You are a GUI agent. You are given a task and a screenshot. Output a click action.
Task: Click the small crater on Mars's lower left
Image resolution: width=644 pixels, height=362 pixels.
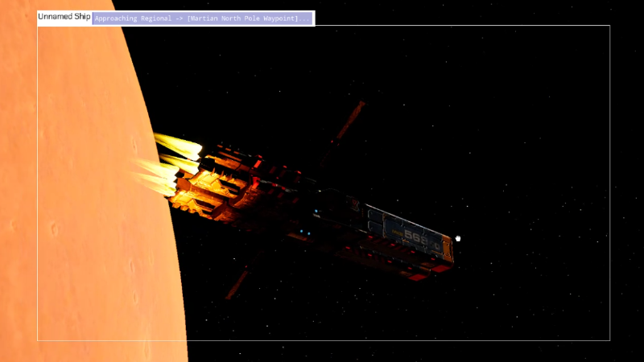click(x=55, y=229)
